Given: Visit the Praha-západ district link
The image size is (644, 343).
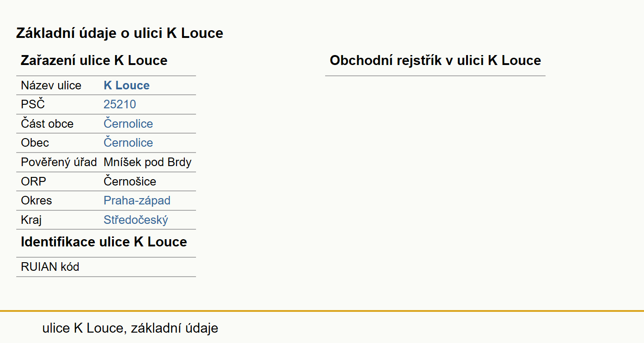Looking at the screenshot, I should coord(137,200).
